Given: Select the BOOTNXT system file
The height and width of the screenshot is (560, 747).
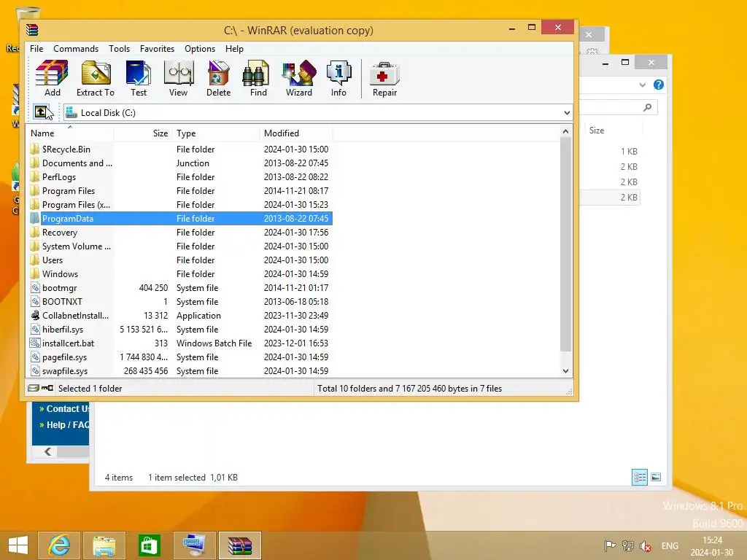Looking at the screenshot, I should 180,301.
